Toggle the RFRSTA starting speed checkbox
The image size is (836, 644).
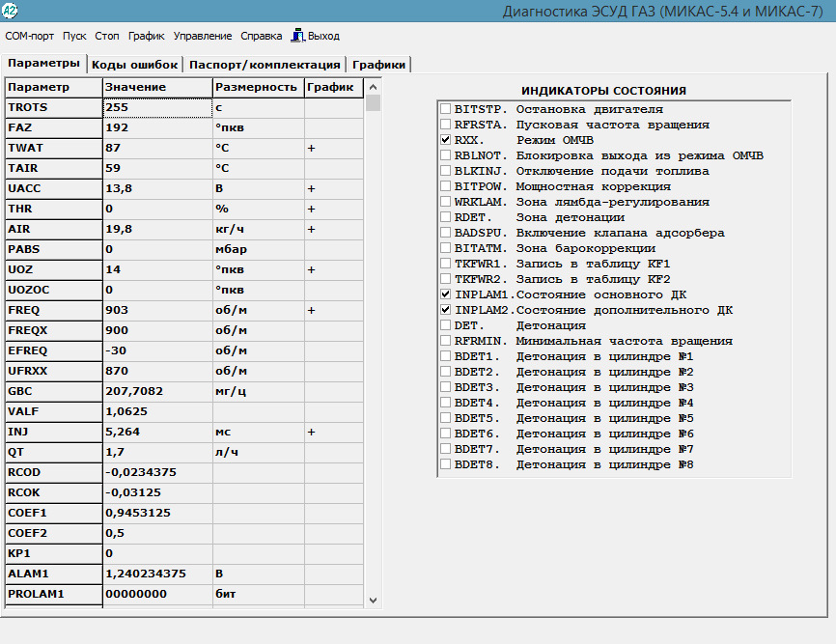click(446, 125)
